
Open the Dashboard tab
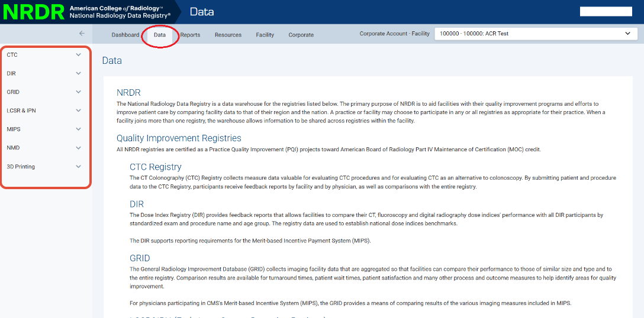point(125,35)
